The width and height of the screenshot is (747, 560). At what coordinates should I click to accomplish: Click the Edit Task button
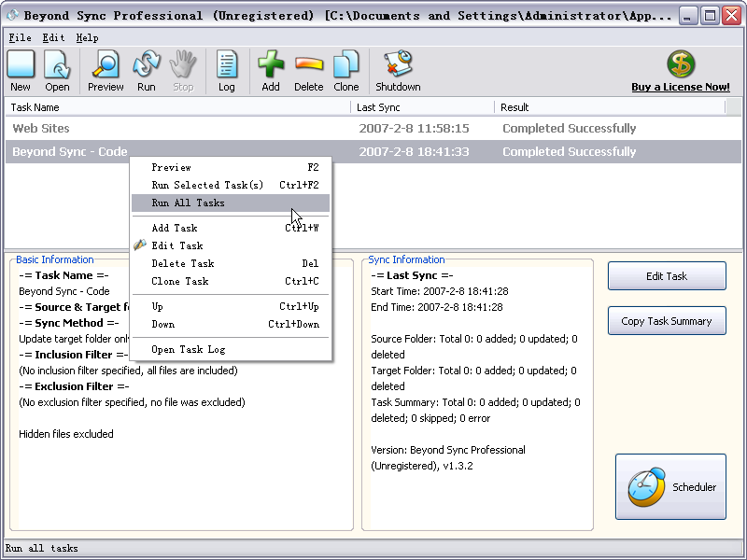(667, 275)
